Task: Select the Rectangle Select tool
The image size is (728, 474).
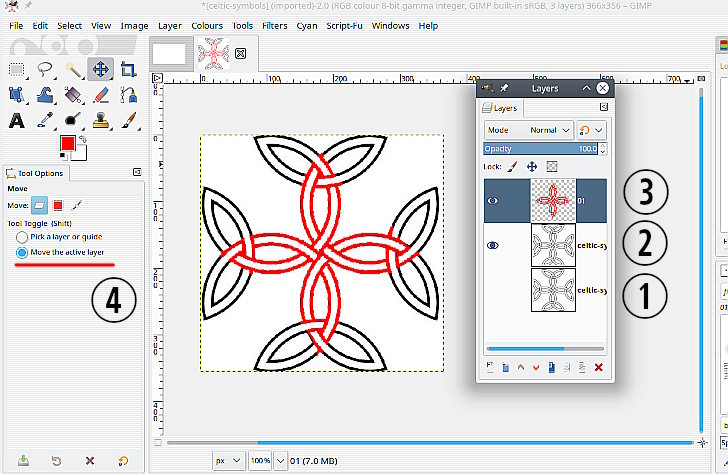Action: 17,69
